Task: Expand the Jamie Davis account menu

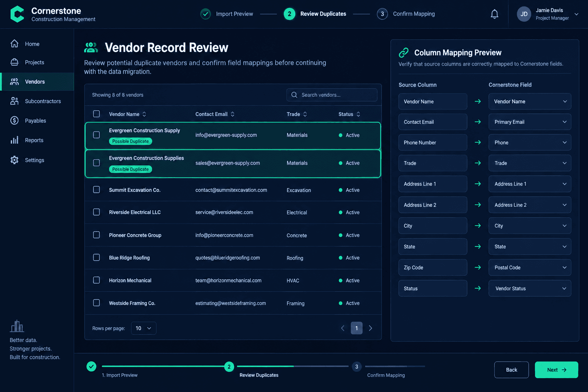Action: (577, 14)
